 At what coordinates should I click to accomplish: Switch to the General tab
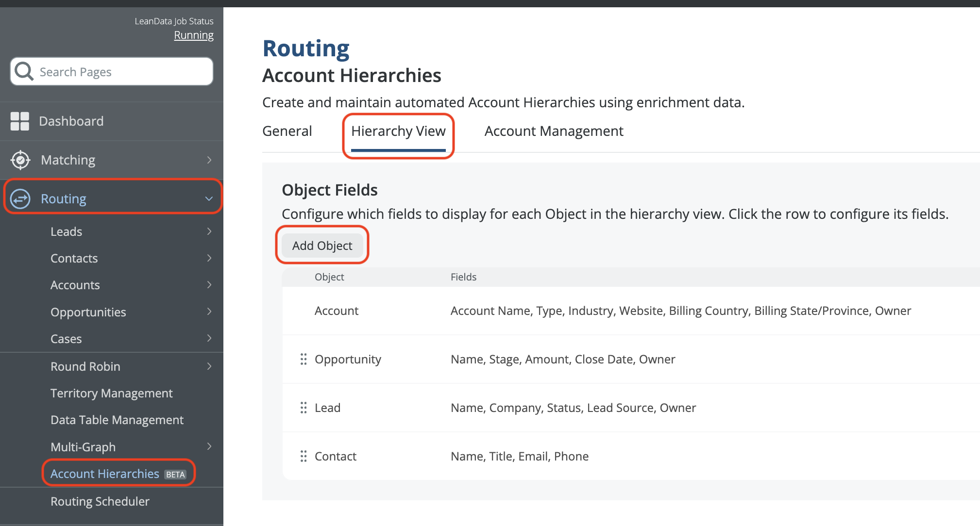click(x=287, y=131)
